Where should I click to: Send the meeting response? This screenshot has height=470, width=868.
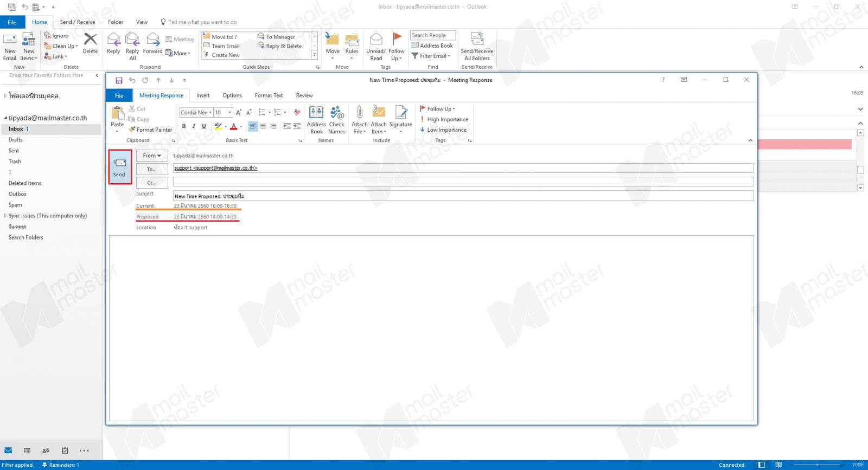(119, 167)
